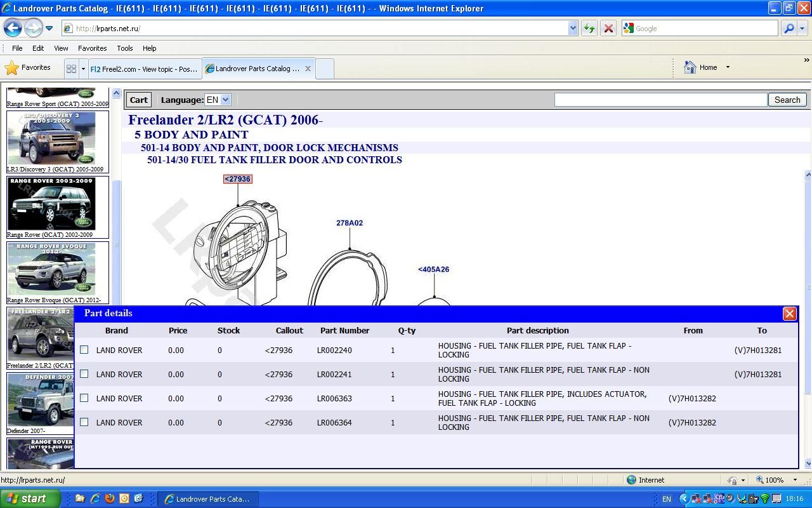The width and height of the screenshot is (812, 508).
Task: Click the parts search text field
Action: coord(660,100)
